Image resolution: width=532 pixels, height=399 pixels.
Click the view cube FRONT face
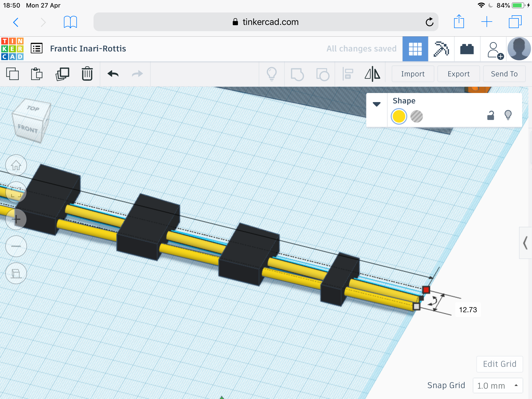[x=28, y=128]
